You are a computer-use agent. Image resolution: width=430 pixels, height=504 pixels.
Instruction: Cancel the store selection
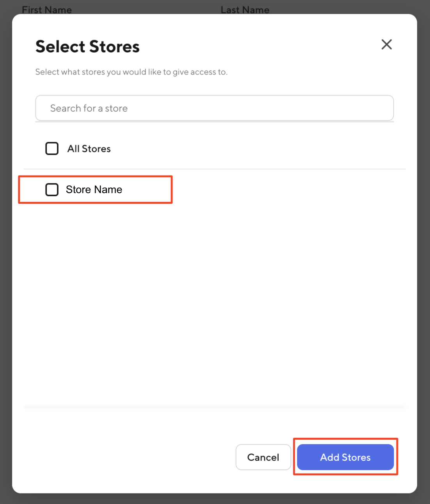pos(263,457)
